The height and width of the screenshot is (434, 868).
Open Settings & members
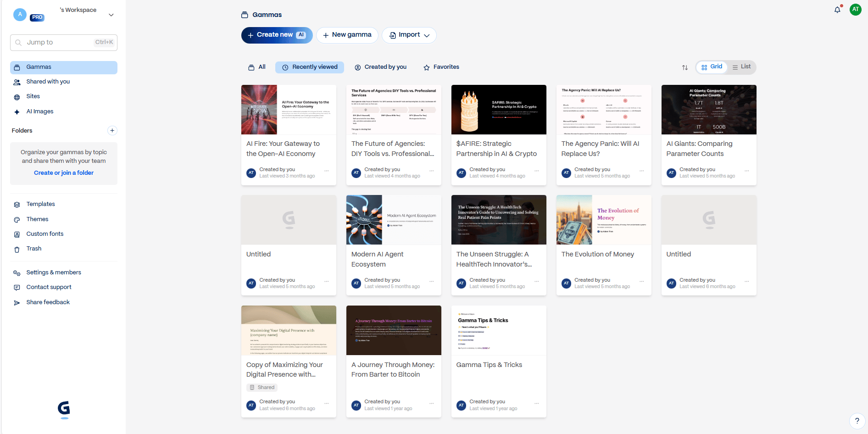point(64,273)
